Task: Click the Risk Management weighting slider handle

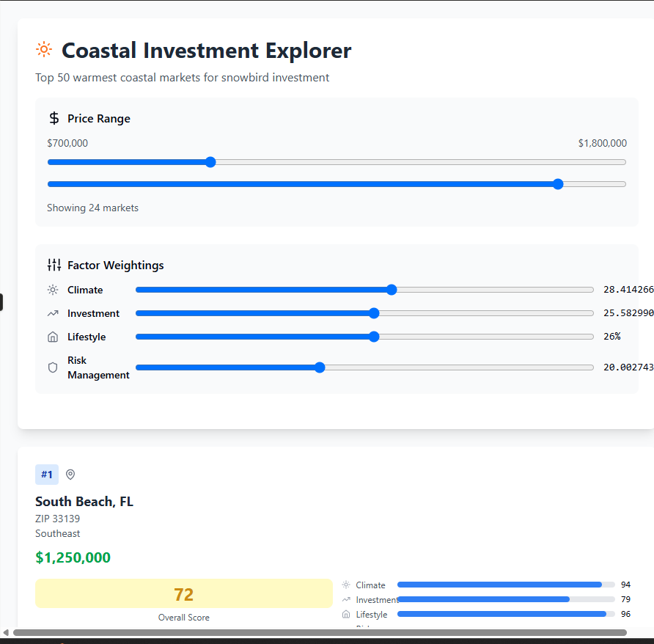Action: click(320, 367)
